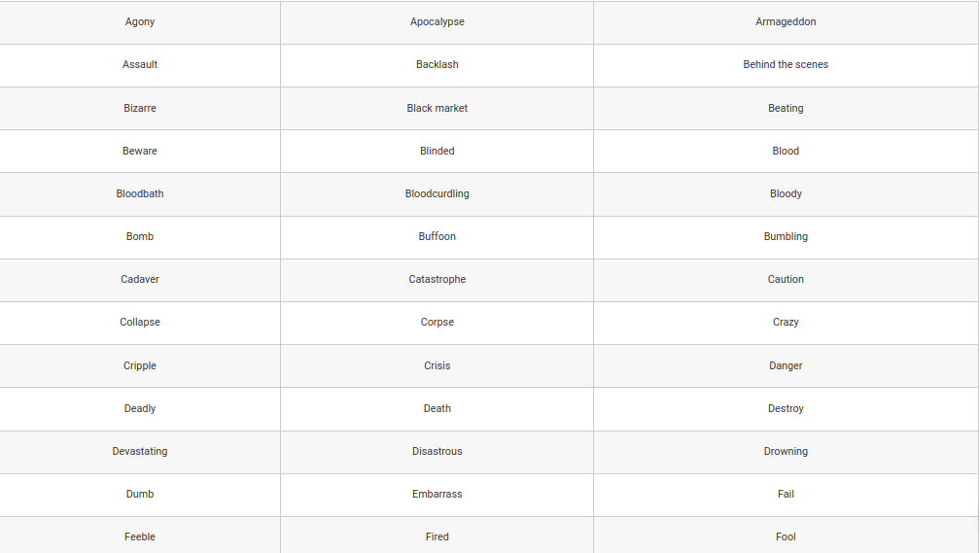Click the Corpse entry

tap(437, 323)
